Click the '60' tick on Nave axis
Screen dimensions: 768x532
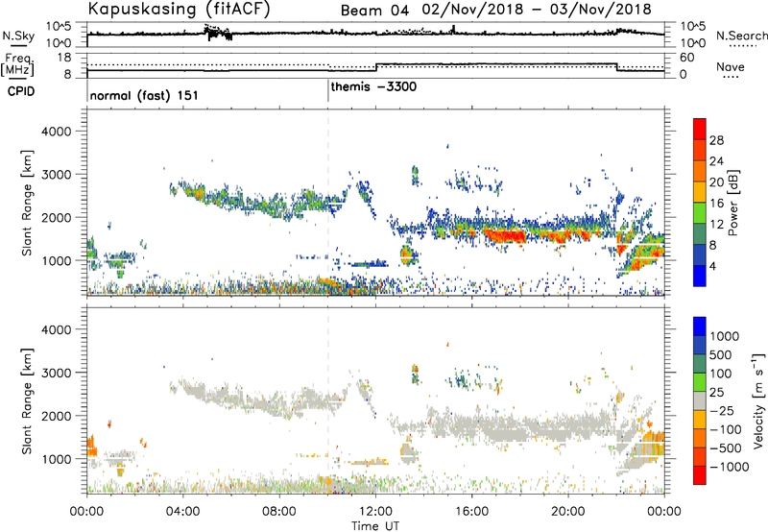[687, 58]
